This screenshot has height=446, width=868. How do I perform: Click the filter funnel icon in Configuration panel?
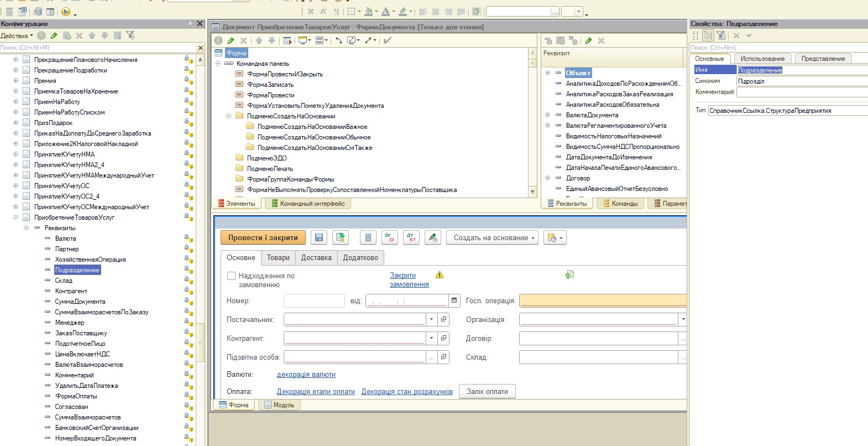[130, 35]
